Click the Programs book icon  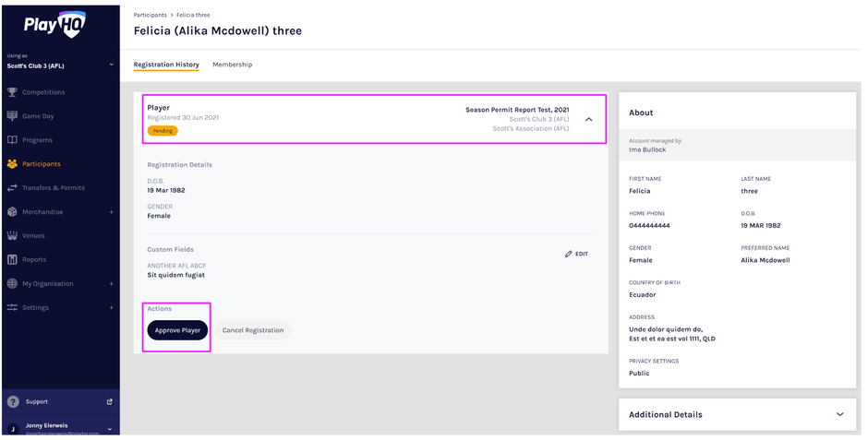[x=12, y=140]
